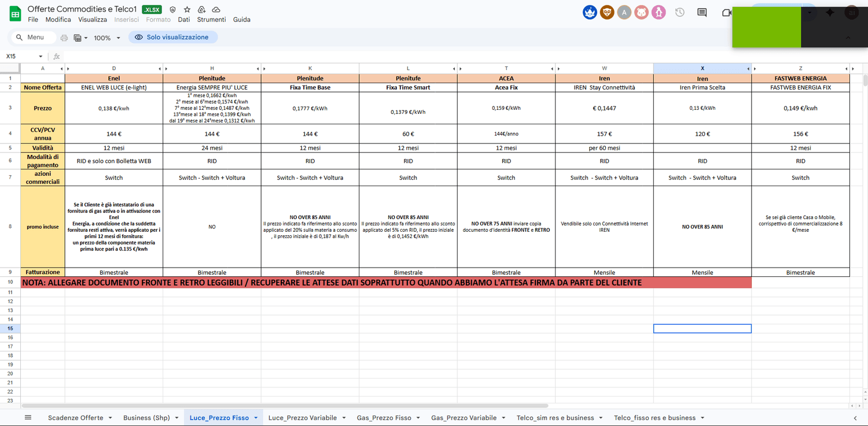Open the version history clock icon
Image resolution: width=868 pixels, height=426 pixels.
click(x=680, y=12)
